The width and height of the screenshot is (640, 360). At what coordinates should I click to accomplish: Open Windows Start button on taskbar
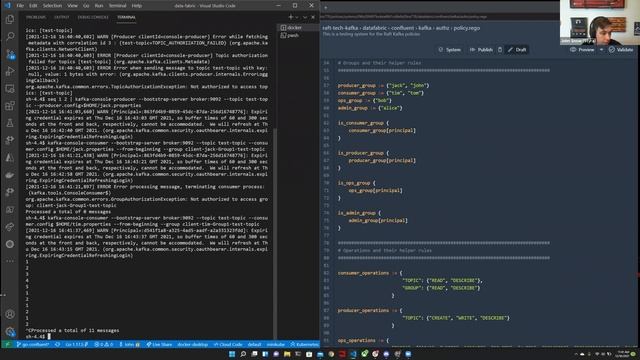232,354
